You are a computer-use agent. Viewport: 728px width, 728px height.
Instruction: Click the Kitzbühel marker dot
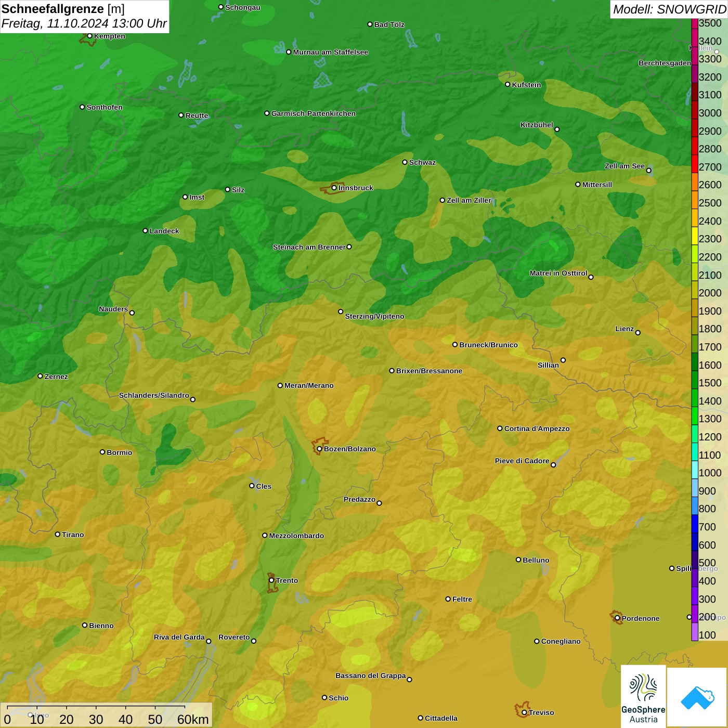(557, 129)
